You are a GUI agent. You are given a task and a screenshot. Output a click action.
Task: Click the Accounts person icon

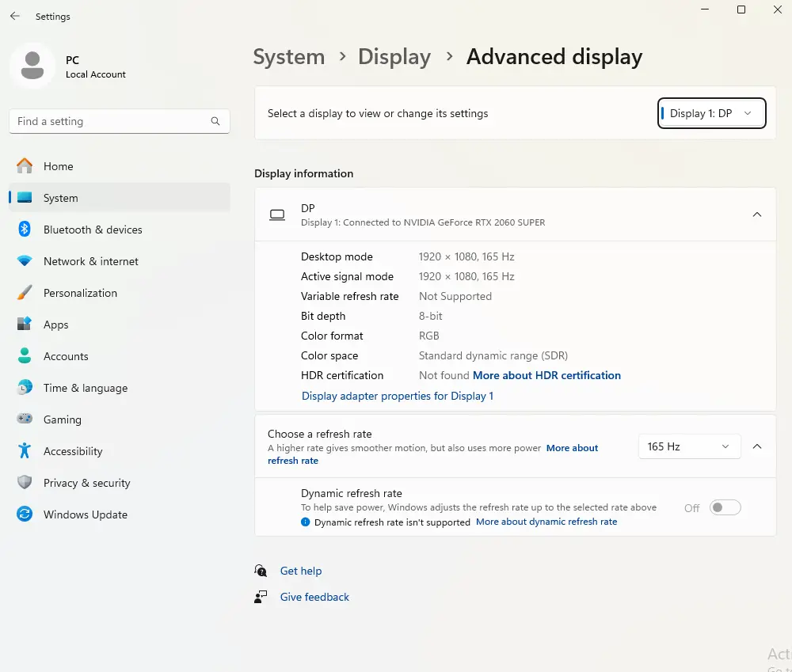coord(25,356)
